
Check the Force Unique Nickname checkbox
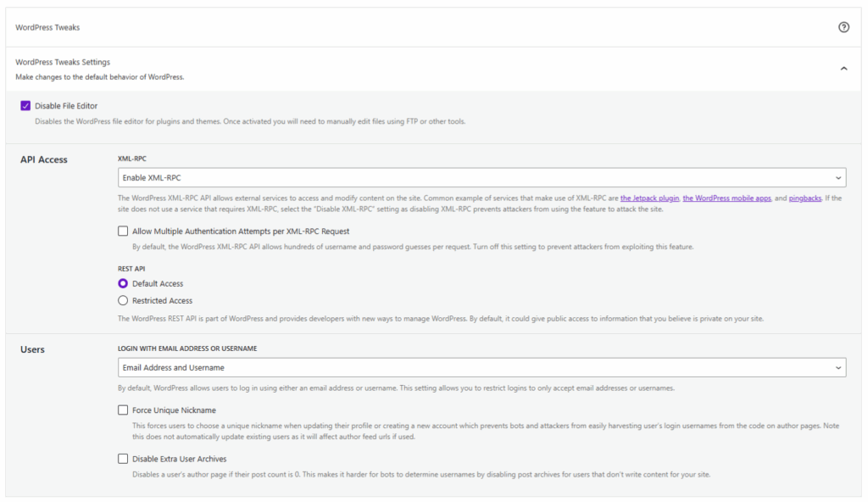point(124,410)
